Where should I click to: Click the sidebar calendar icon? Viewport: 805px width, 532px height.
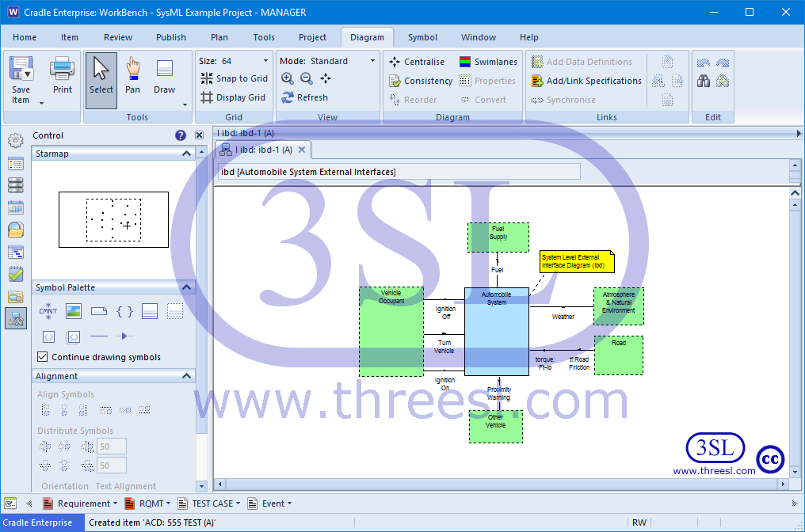[x=16, y=207]
